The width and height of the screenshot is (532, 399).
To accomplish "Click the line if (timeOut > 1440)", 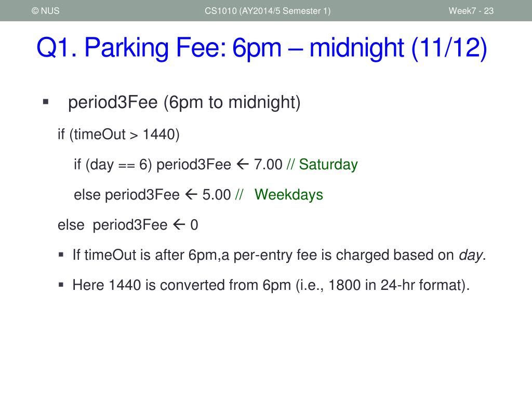I will coord(118,135).
